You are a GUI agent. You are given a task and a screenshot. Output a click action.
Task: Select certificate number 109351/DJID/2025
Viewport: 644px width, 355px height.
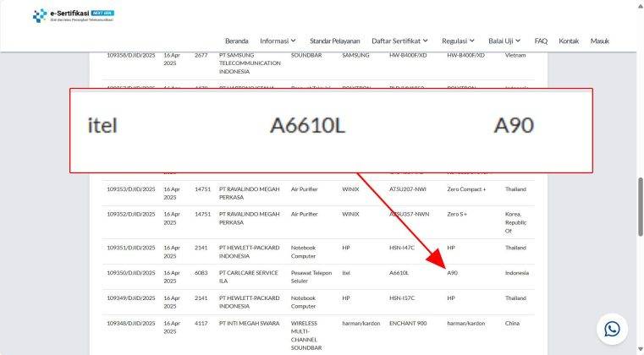click(131, 248)
